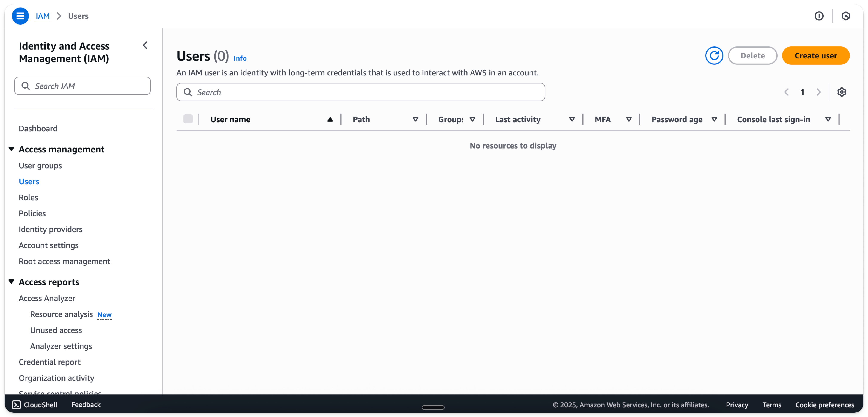Image resolution: width=868 pixels, height=417 pixels.
Task: Open Roles from the sidebar
Action: (x=28, y=197)
